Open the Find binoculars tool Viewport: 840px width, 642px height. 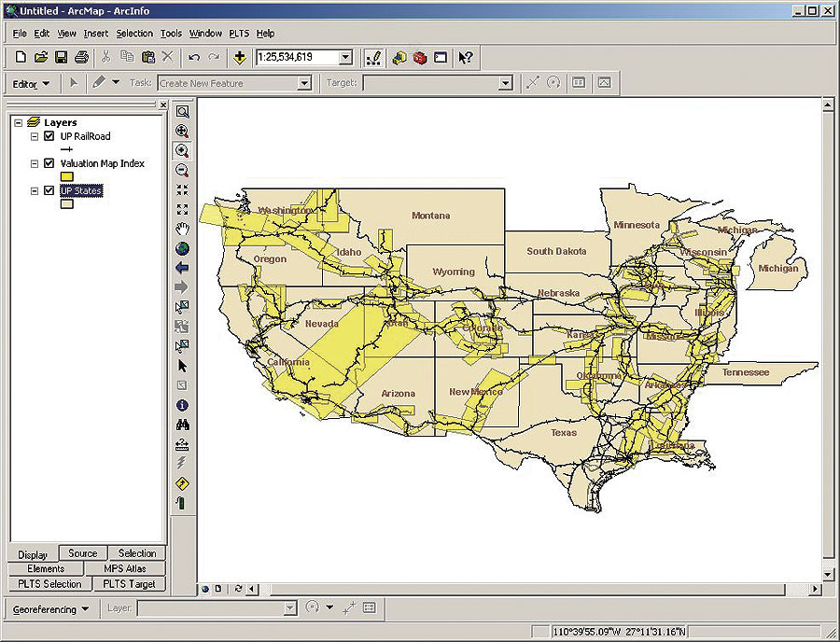tap(182, 425)
